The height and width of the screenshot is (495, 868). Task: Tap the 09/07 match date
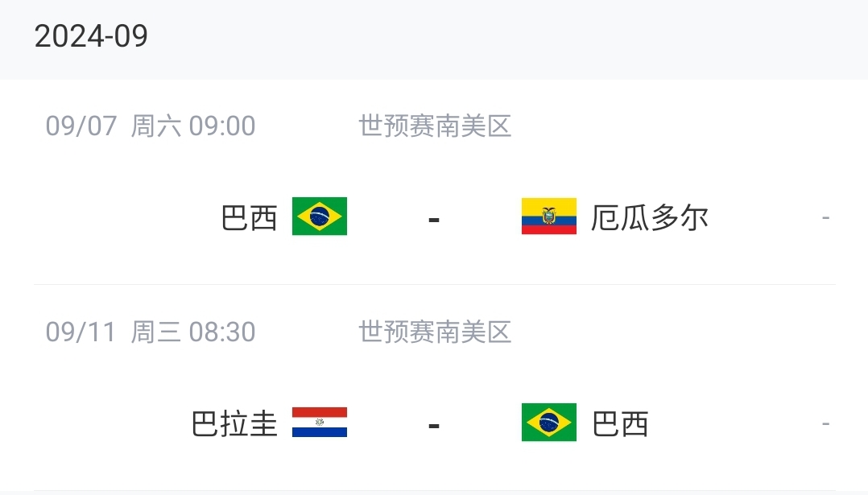point(81,126)
